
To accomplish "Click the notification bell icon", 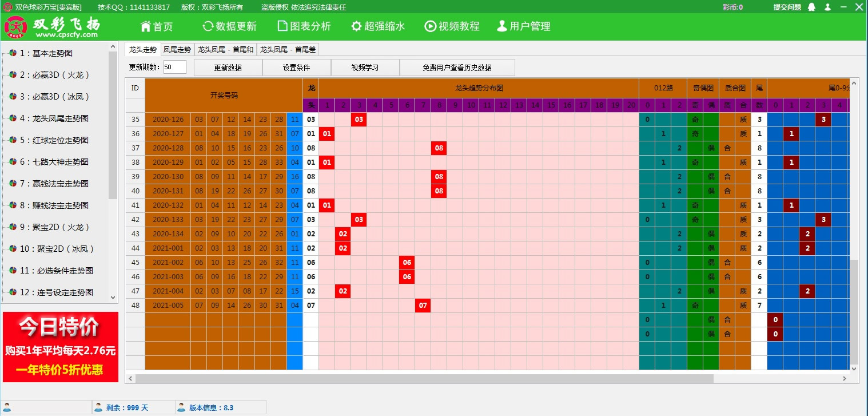I will [811, 7].
